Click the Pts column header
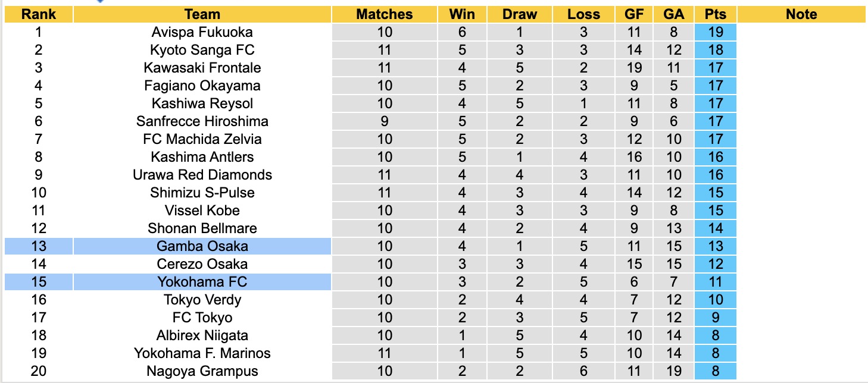 715,14
